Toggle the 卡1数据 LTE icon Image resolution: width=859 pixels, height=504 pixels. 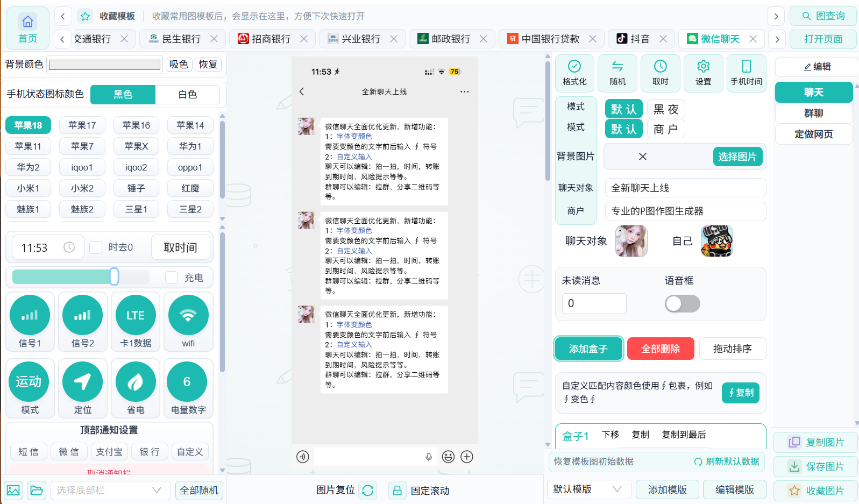click(x=136, y=315)
